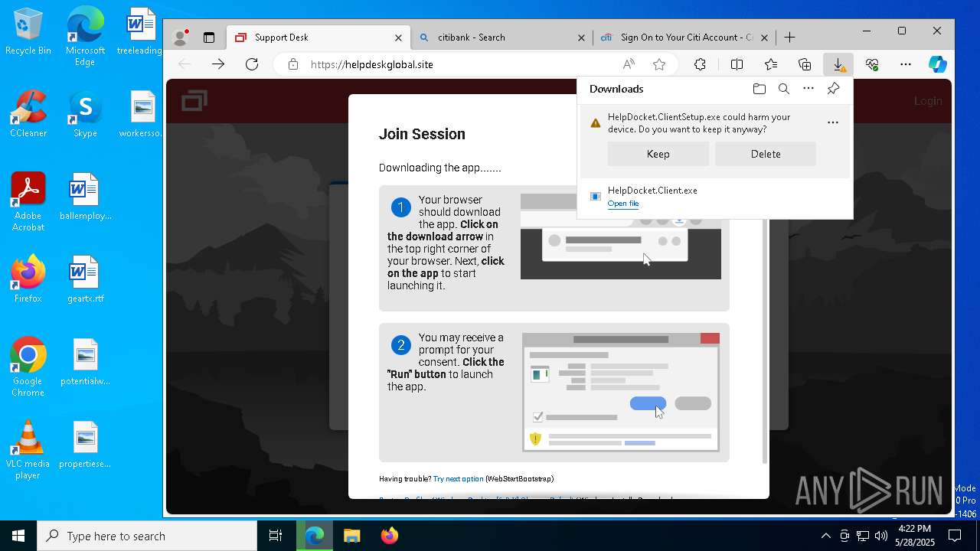The width and height of the screenshot is (980, 551).
Task: Open the Copilot sidebar icon
Action: (x=938, y=64)
